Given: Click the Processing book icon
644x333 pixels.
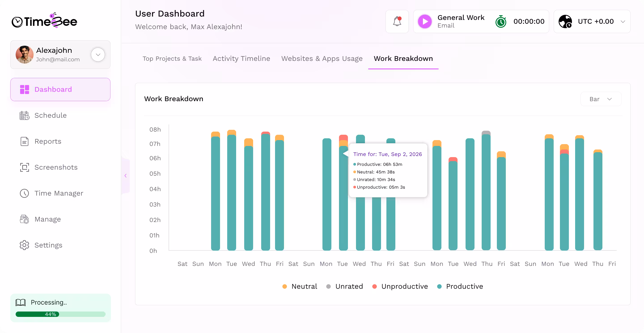Looking at the screenshot, I should coord(21,303).
